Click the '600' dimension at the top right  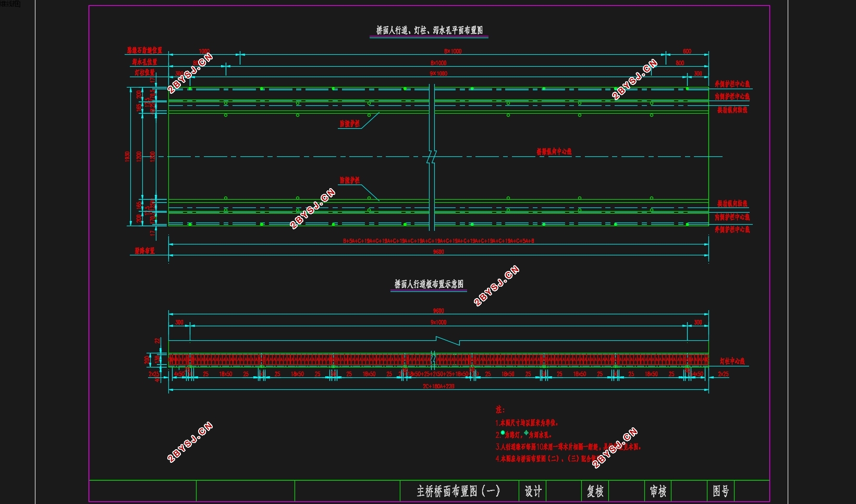pyautogui.click(x=687, y=51)
